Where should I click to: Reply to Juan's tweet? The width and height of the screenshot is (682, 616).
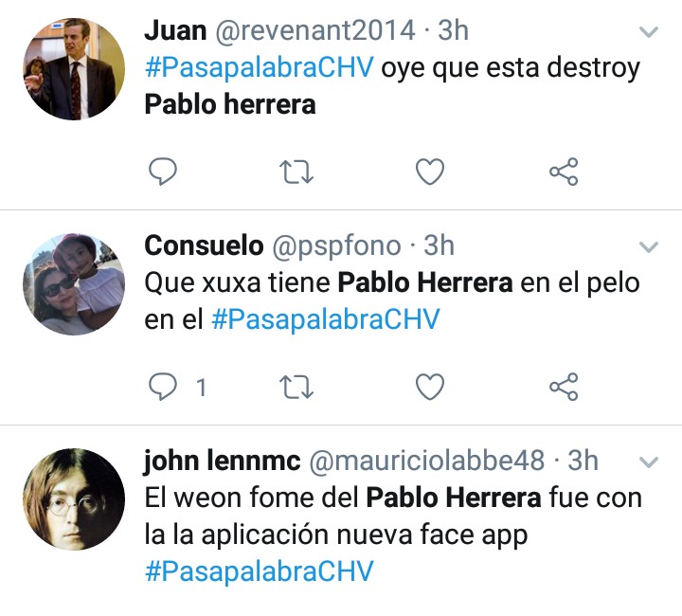click(x=163, y=172)
